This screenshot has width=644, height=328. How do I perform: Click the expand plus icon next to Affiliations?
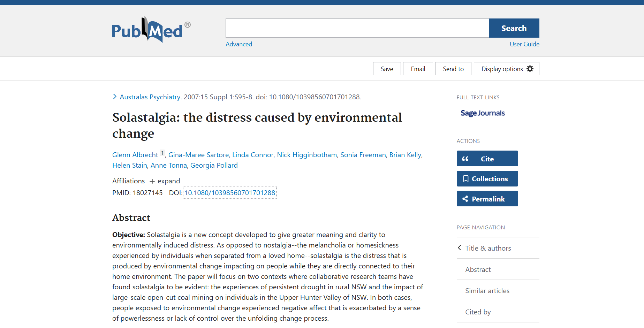tap(152, 181)
